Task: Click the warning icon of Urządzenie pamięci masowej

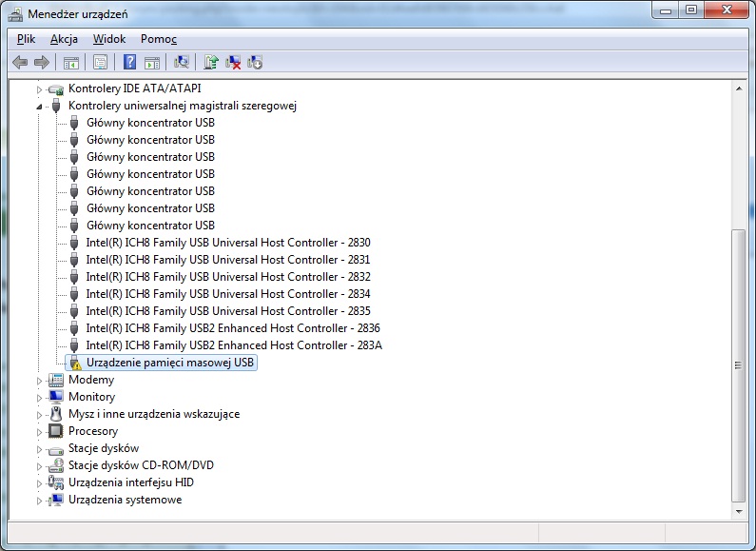Action: coord(74,363)
